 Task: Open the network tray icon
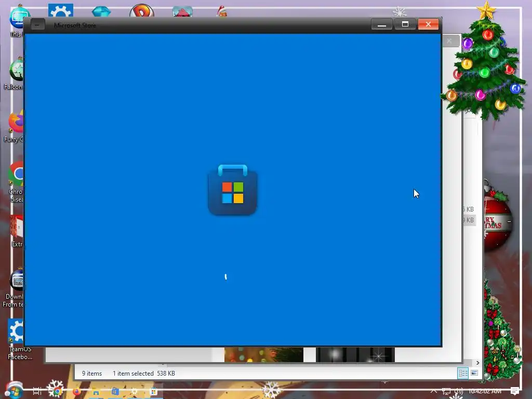(446, 392)
